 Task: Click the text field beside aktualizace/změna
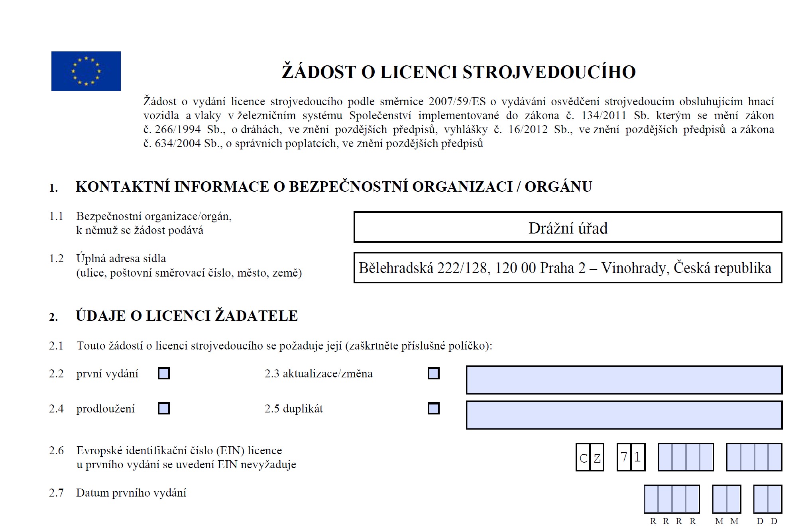(624, 380)
